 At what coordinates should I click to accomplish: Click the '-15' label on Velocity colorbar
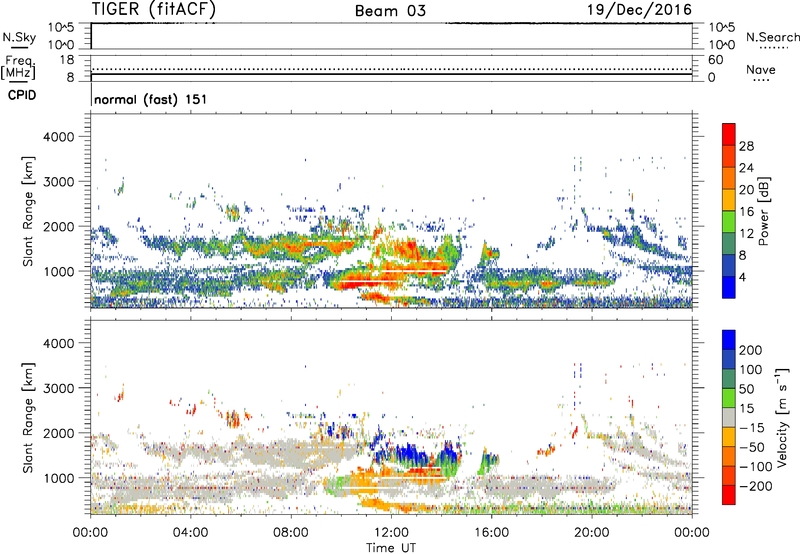[x=752, y=428]
